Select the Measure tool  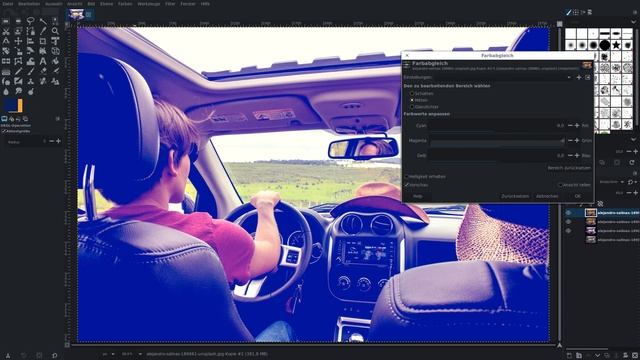(x=6, y=41)
